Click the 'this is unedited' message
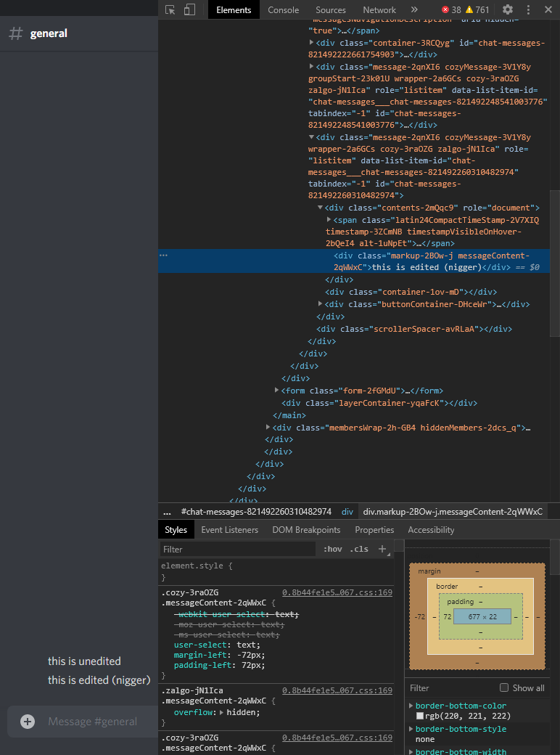Screen dimensions: 560x755 point(84,661)
